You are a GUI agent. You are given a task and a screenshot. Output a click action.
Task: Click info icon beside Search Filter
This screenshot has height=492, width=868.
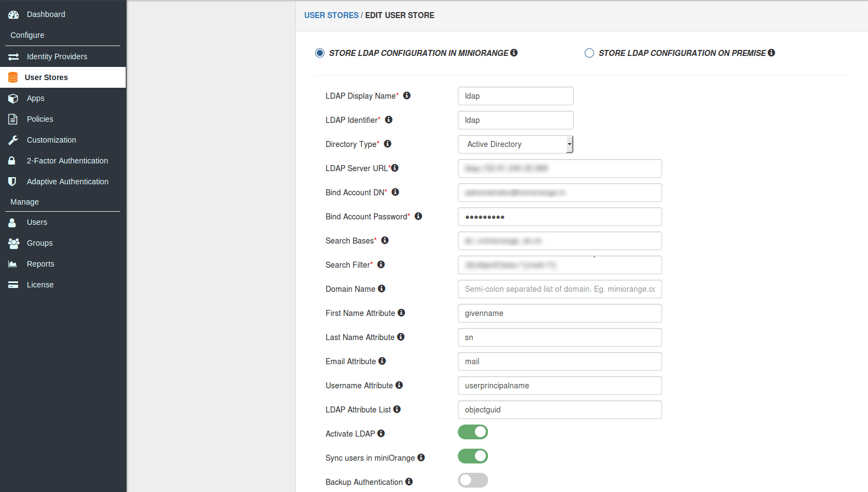pos(381,264)
